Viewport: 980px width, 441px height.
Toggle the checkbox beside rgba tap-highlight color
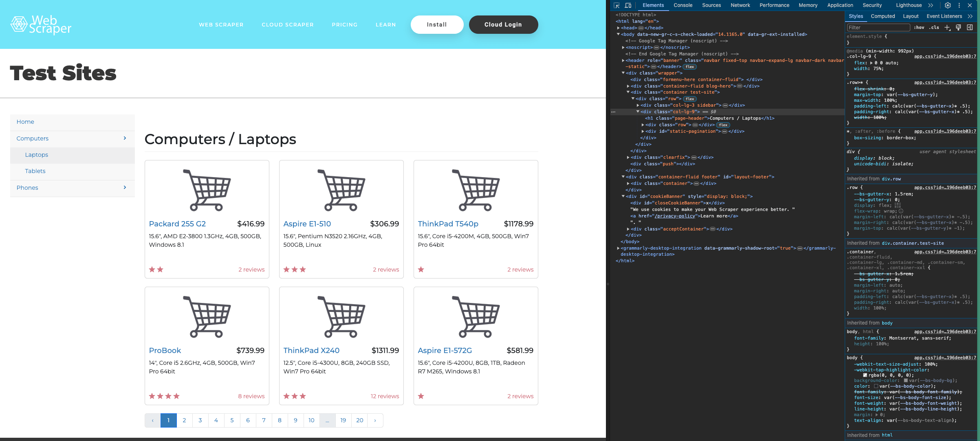click(865, 375)
